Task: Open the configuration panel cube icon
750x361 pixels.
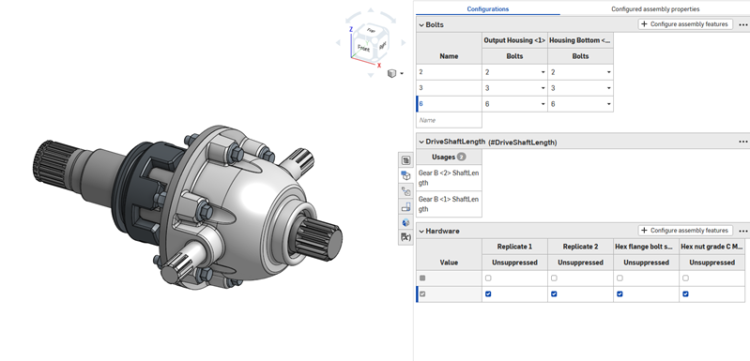Action: point(406,176)
